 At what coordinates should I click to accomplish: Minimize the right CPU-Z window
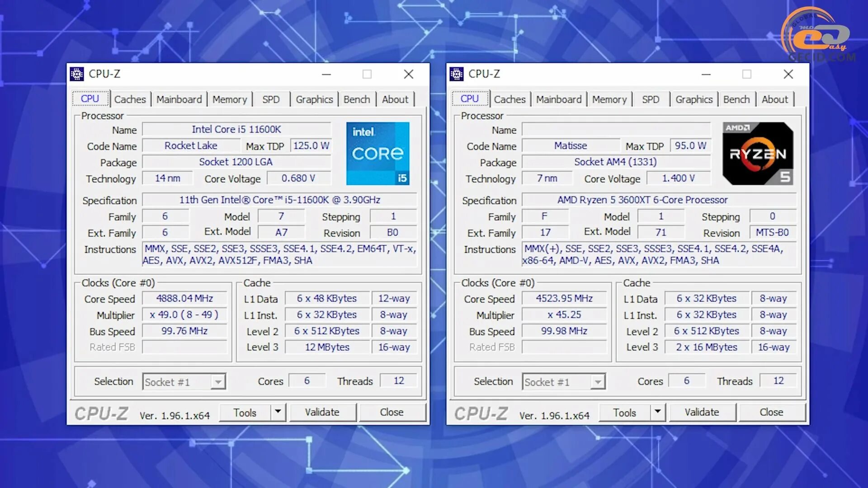[706, 74]
